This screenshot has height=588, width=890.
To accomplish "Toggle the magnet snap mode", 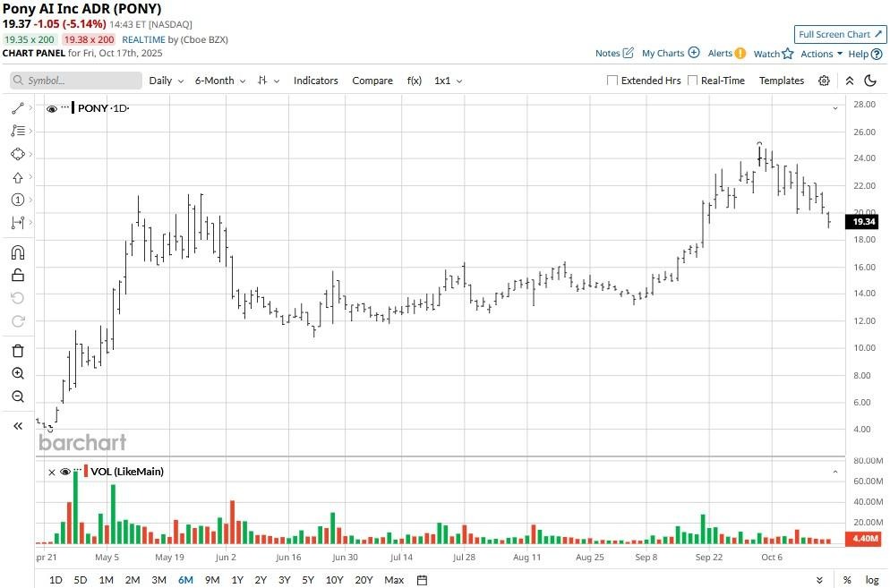I will [18, 252].
